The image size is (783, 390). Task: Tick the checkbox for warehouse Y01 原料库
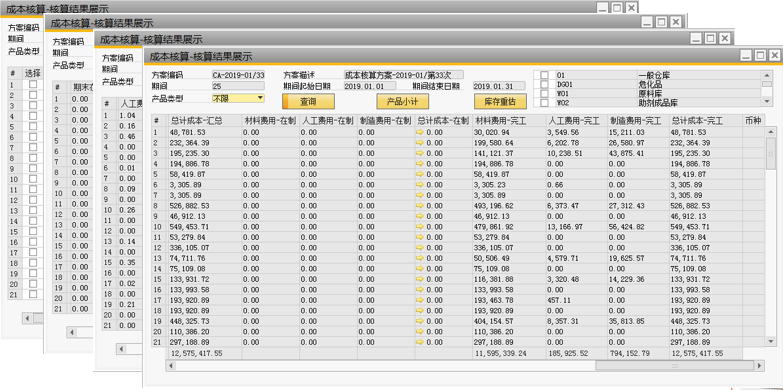[544, 93]
